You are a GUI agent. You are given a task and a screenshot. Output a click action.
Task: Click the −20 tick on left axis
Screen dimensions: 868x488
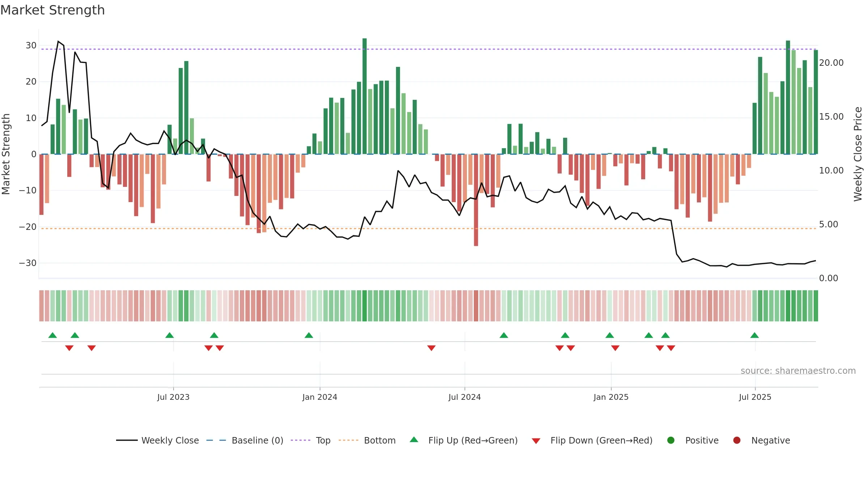pyautogui.click(x=28, y=227)
